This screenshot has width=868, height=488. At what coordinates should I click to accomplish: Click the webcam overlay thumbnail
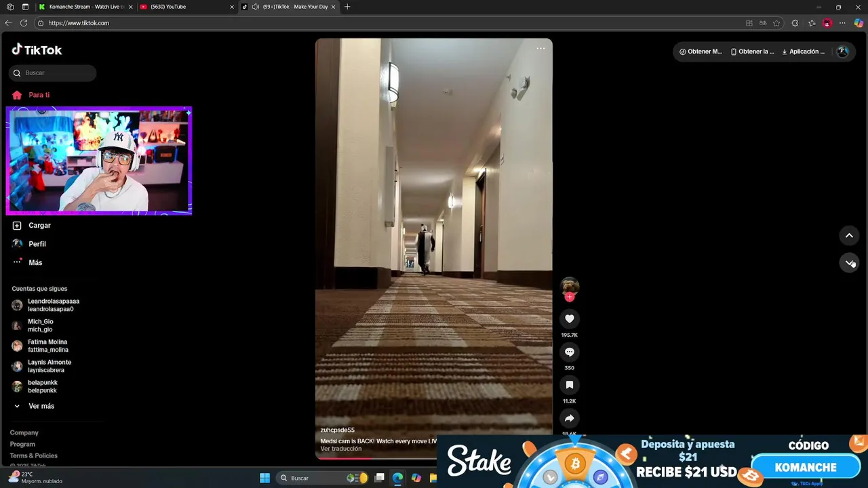tap(99, 161)
